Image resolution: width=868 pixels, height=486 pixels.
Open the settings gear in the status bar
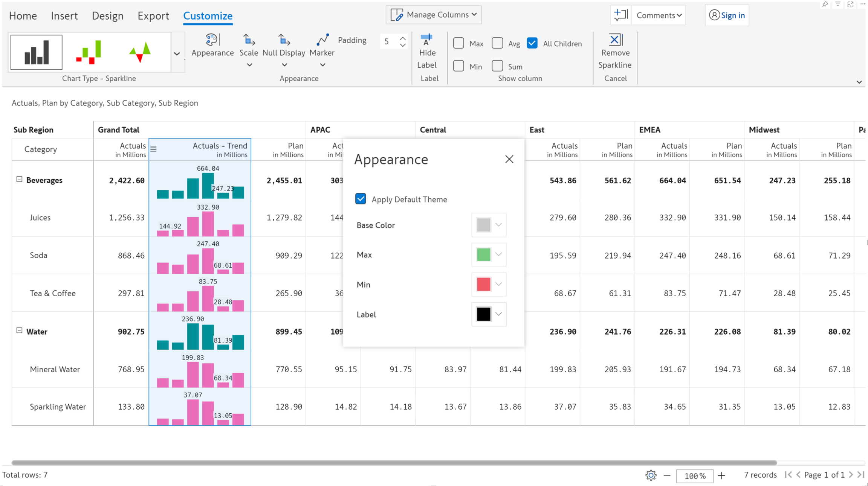651,475
